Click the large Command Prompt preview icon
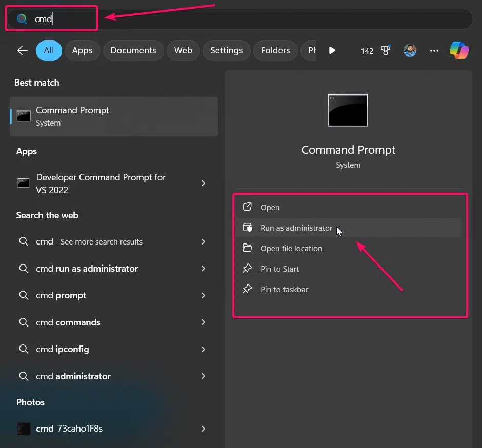Image resolution: width=482 pixels, height=448 pixels. coord(348,110)
